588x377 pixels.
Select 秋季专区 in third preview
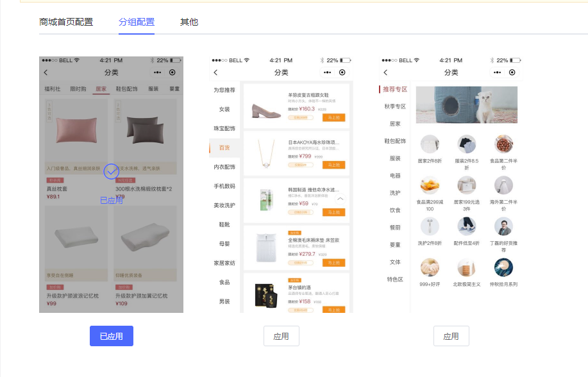tap(395, 106)
